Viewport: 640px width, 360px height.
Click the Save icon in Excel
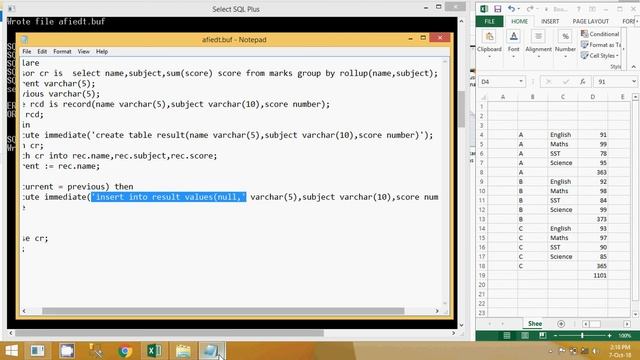[498, 9]
